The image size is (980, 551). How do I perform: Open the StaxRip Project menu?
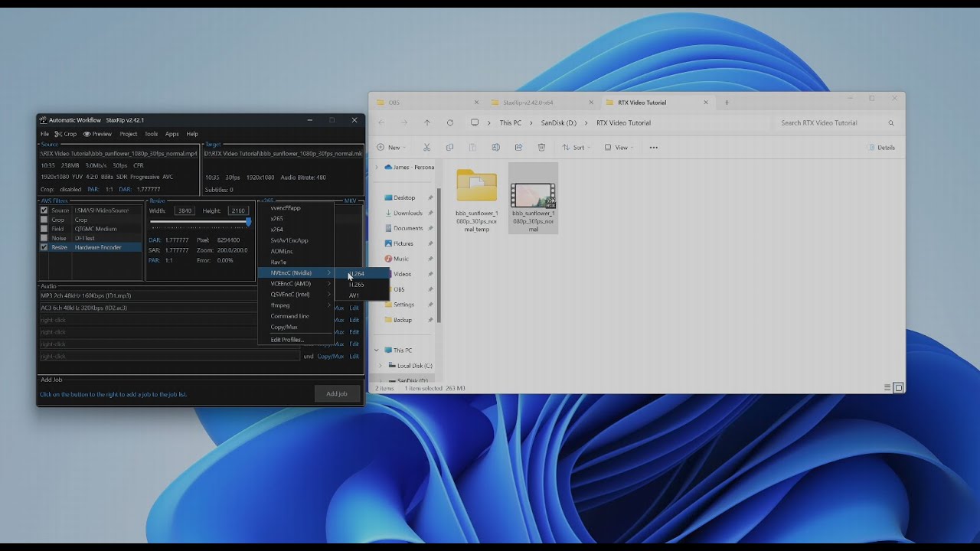point(129,134)
